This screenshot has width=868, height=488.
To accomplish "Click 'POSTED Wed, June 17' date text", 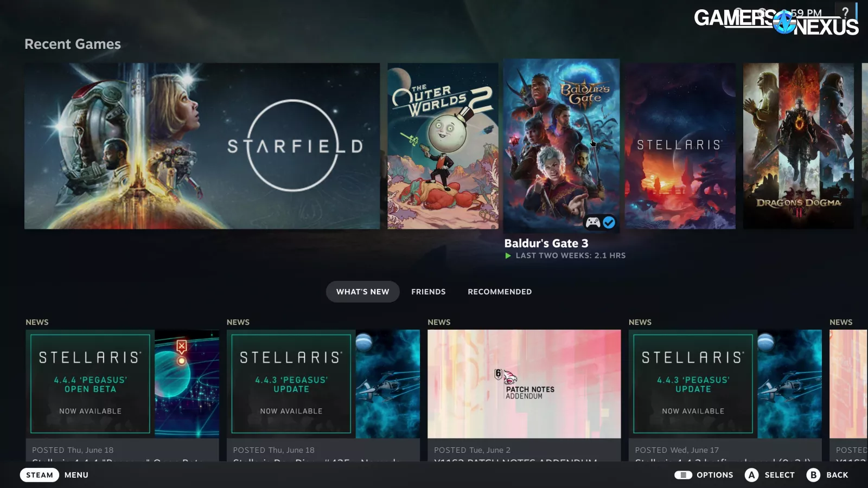I will (677, 450).
